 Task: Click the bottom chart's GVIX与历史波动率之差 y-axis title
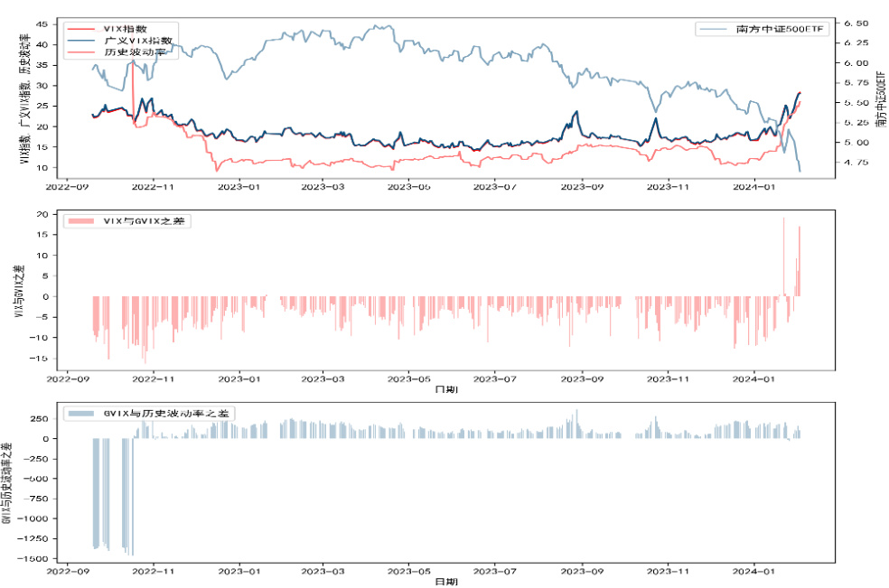click(7, 482)
